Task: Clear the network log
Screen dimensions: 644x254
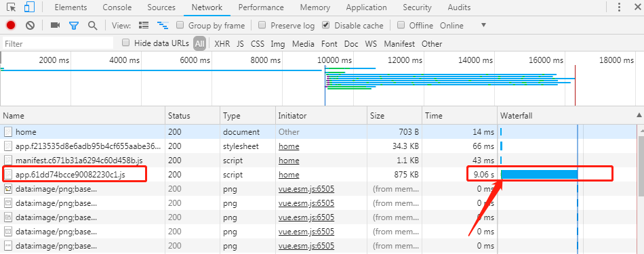Action: [30, 26]
